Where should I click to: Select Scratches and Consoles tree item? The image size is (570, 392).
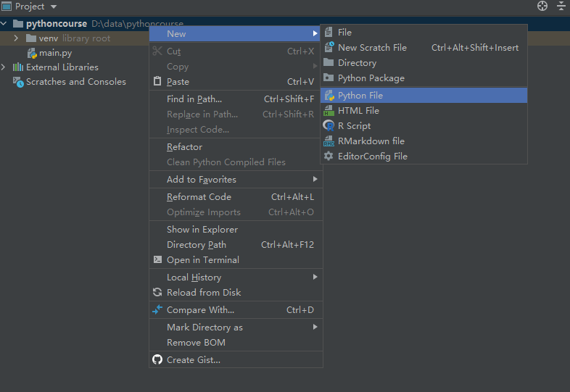(75, 82)
